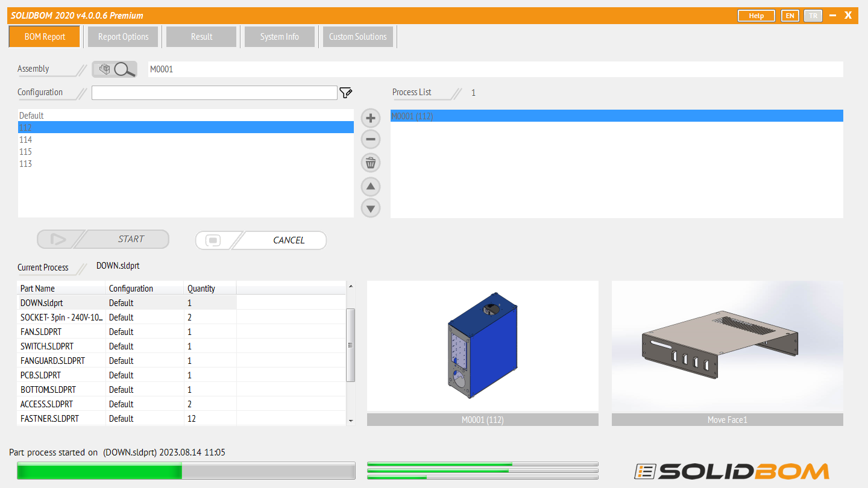This screenshot has height=488, width=868.
Task: Minimize the SOLIDBOM window
Action: pyautogui.click(x=832, y=16)
